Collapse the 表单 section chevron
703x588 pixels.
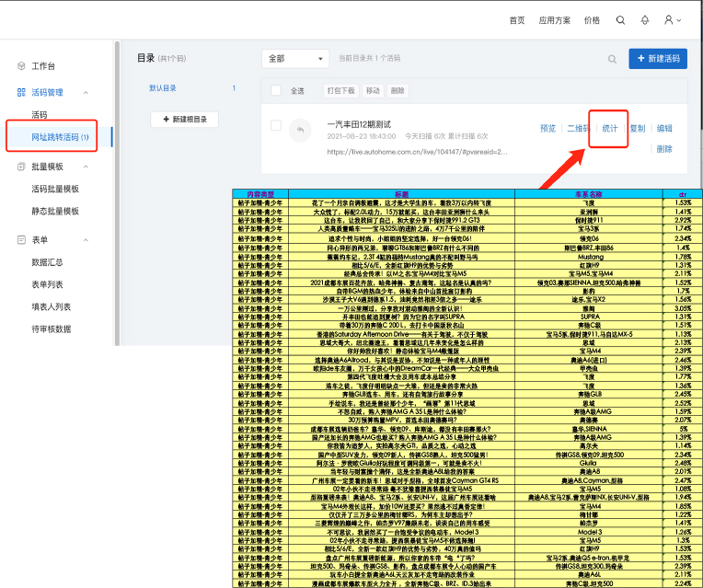click(86, 240)
